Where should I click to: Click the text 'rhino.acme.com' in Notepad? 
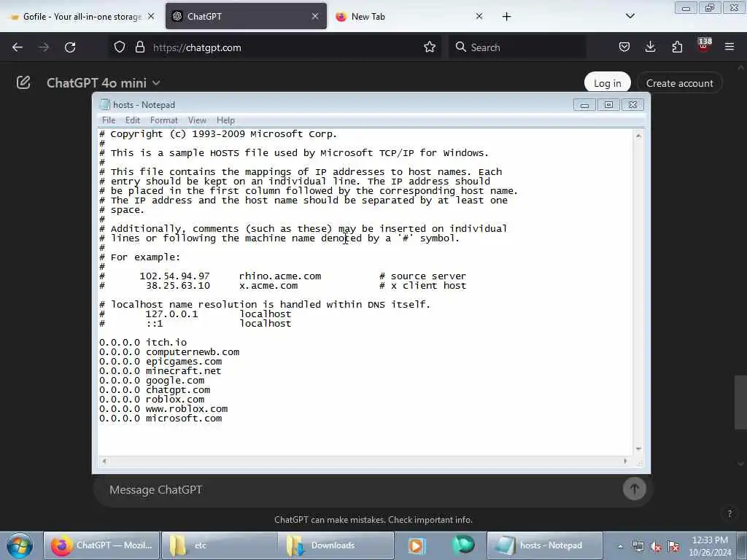pos(280,276)
